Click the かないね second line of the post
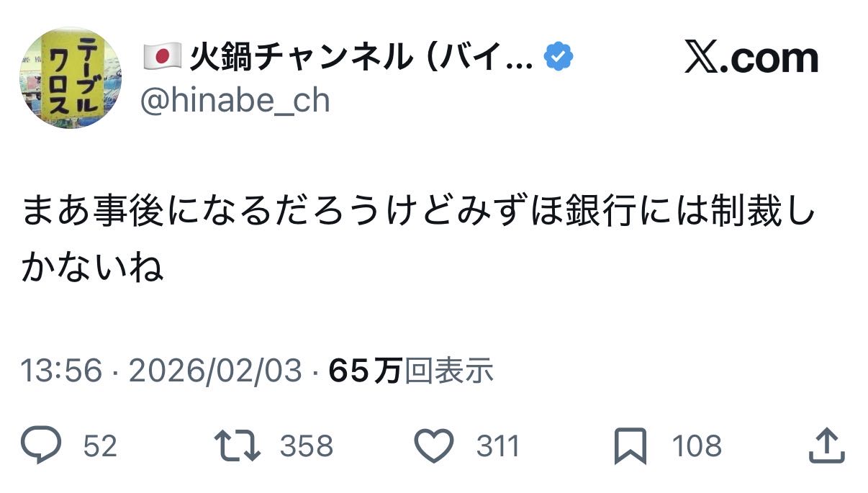Image resolution: width=868 pixels, height=493 pixels. click(x=94, y=267)
